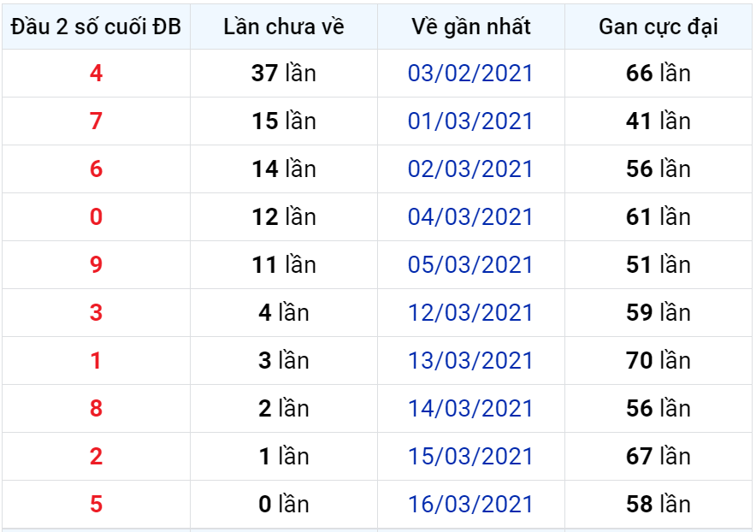This screenshot has width=756, height=532.
Task: Select the '70 lần' max gap cell
Action: pyautogui.click(x=659, y=360)
